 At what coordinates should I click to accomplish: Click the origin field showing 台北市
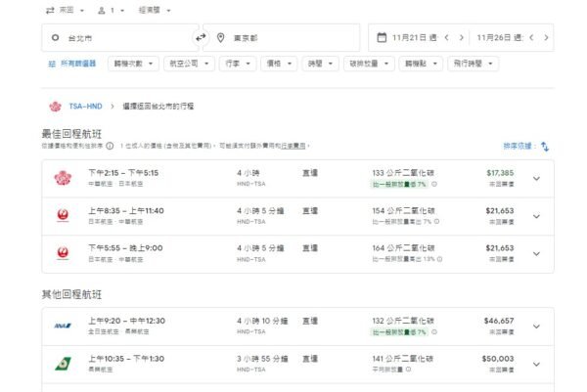[119, 38]
